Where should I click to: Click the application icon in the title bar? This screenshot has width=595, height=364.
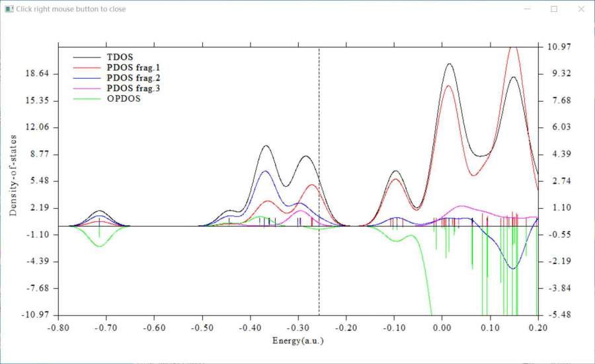[9, 9]
